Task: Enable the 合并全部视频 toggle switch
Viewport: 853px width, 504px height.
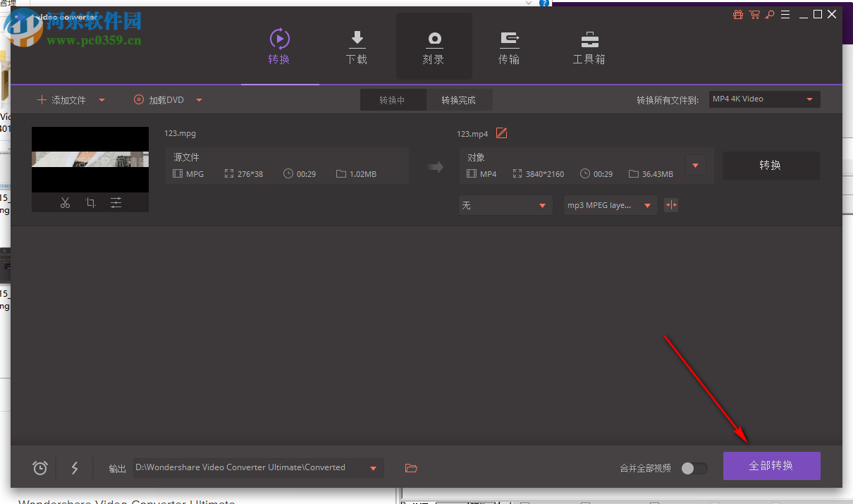Action: (x=693, y=467)
